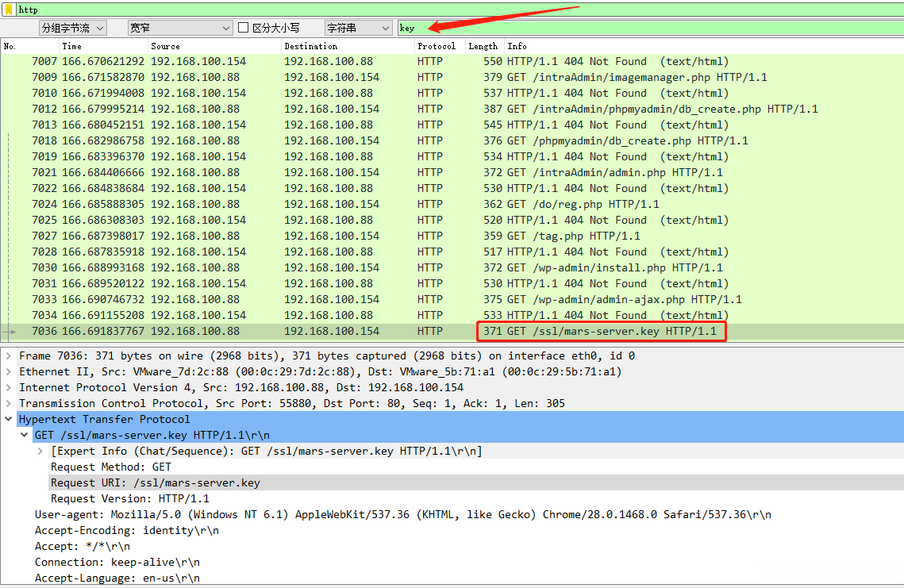Screen dimensions: 904x588
Task: Sort by the Info column header
Action: 704,46
